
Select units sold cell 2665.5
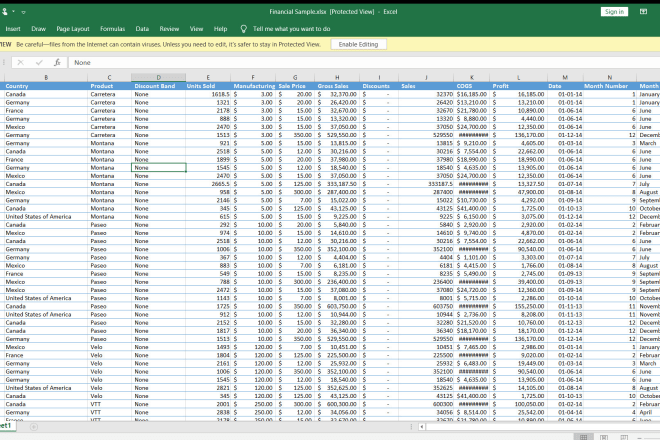point(208,184)
